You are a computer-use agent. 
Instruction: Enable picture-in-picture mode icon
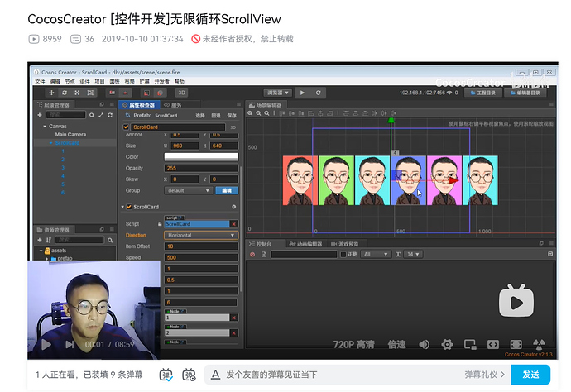470,344
